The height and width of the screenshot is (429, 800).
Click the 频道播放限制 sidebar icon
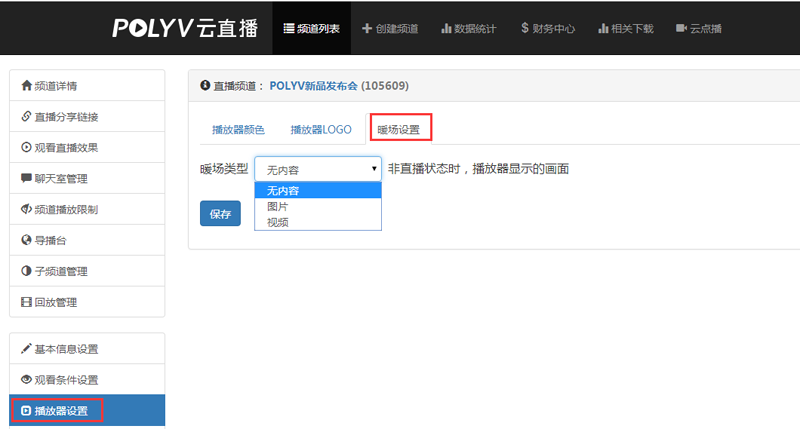[26, 210]
